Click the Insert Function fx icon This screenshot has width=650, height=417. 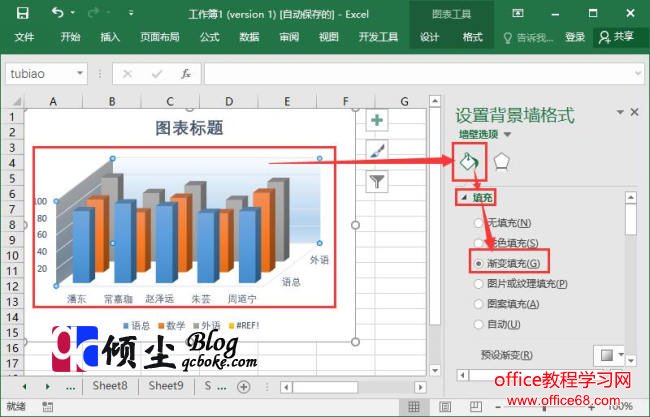click(x=186, y=74)
